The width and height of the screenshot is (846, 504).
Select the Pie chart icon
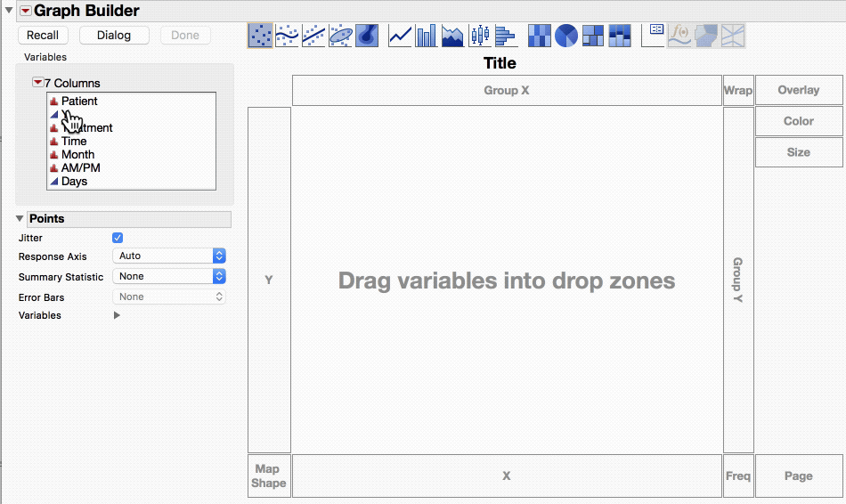coord(566,36)
